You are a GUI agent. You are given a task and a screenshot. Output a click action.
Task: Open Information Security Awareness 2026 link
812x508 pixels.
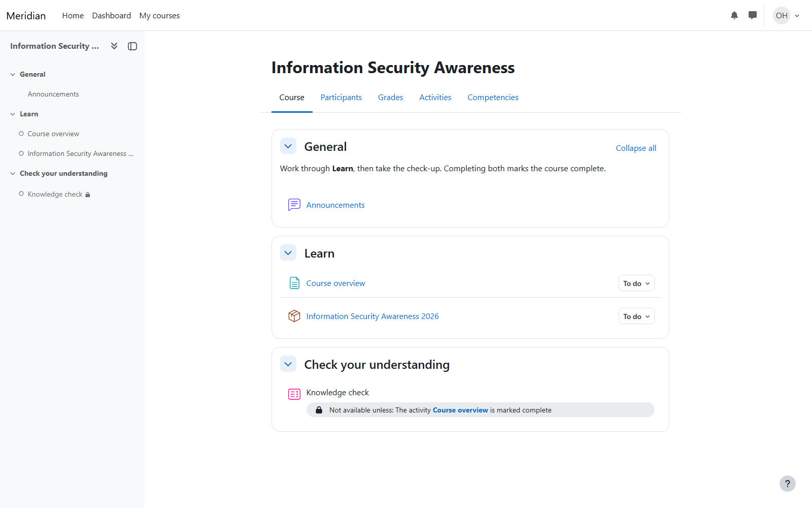[373, 316]
